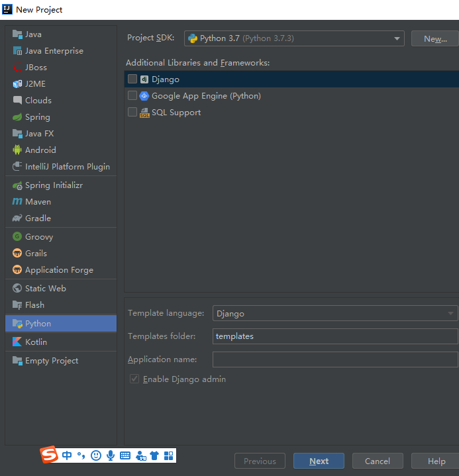The height and width of the screenshot is (476, 459).
Task: Pick the JBoss red dotted icon
Action: [x=17, y=68]
